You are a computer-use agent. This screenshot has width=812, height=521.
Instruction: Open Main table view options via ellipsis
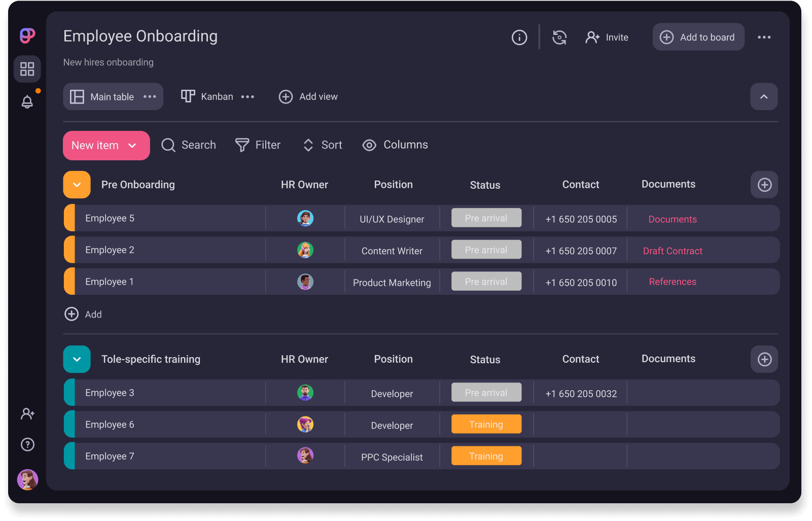(150, 96)
